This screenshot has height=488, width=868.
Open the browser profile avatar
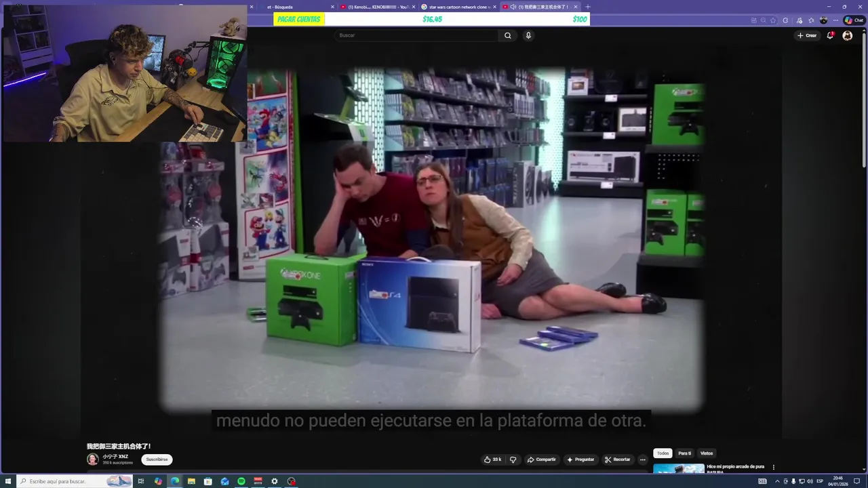[824, 20]
